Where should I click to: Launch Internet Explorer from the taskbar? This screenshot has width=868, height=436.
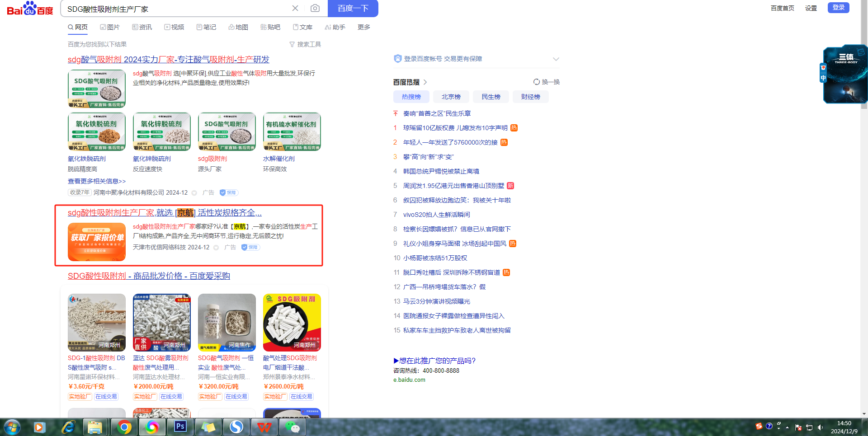tap(68, 427)
